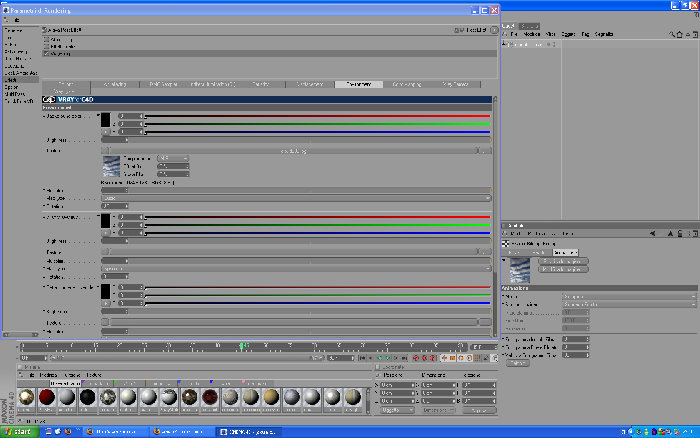Open the GI texture arrow menu button
The width and height of the screenshot is (700, 438).
click(x=105, y=251)
